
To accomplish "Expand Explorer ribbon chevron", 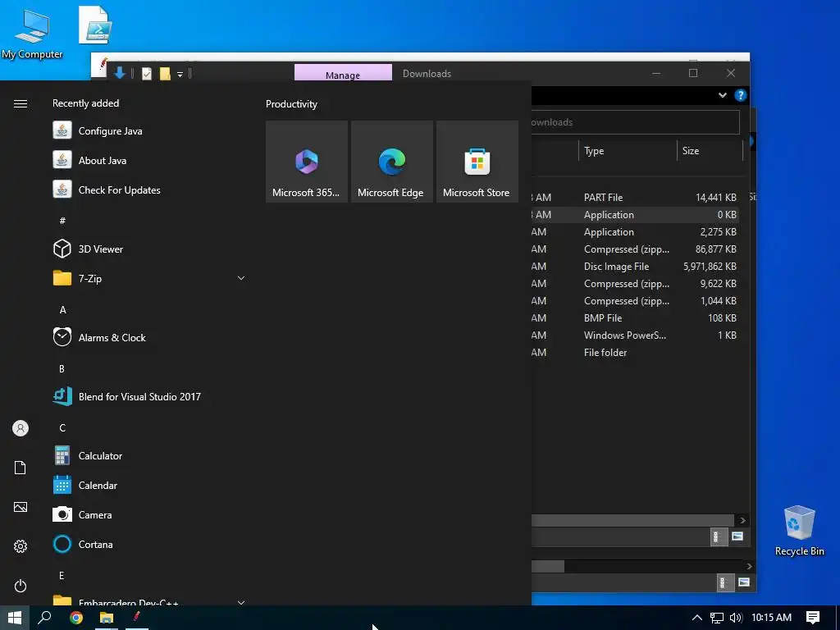I will (722, 95).
